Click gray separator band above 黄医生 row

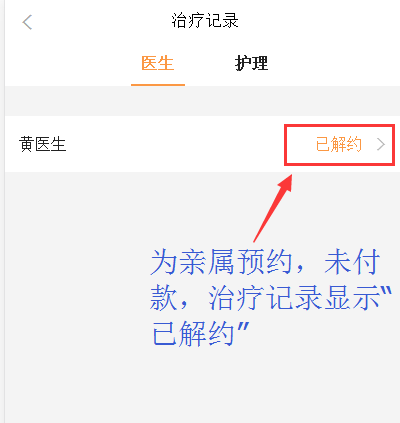coord(202,101)
